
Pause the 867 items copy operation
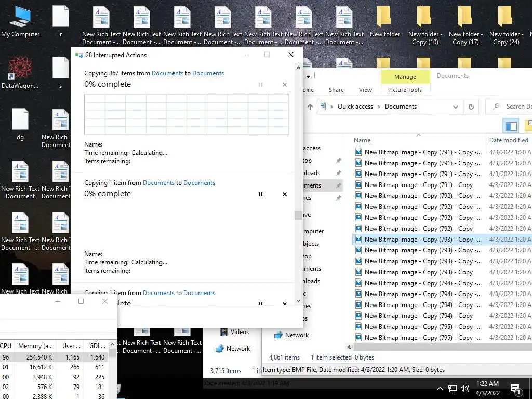[260, 85]
